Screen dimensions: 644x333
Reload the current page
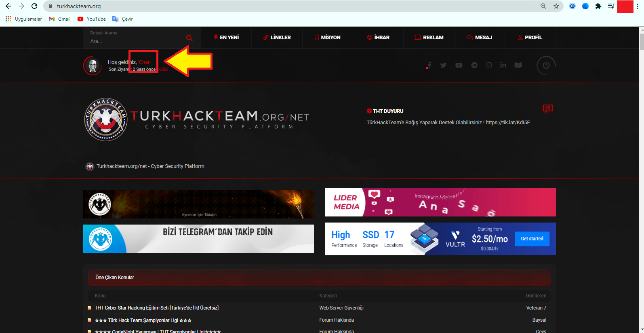(x=34, y=6)
